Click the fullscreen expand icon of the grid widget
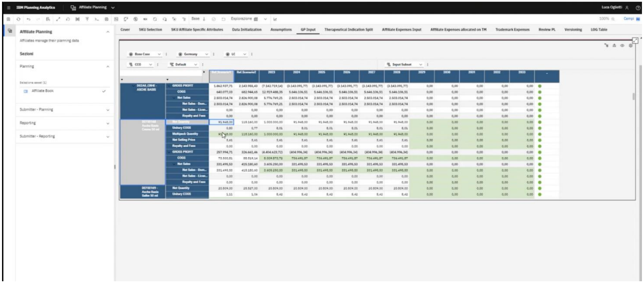 pos(635,40)
